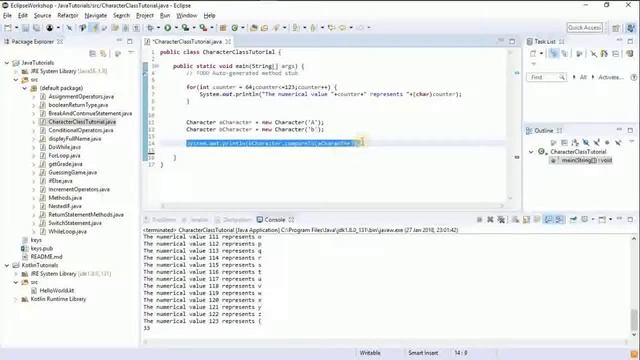640x360 pixels.
Task: Click the Save All icon in the toolbar
Action: click(36, 28)
